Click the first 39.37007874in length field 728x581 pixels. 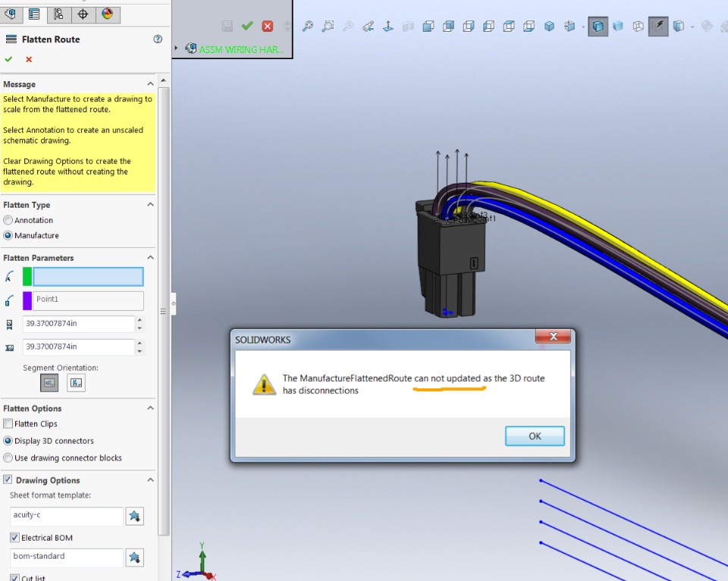[78, 324]
